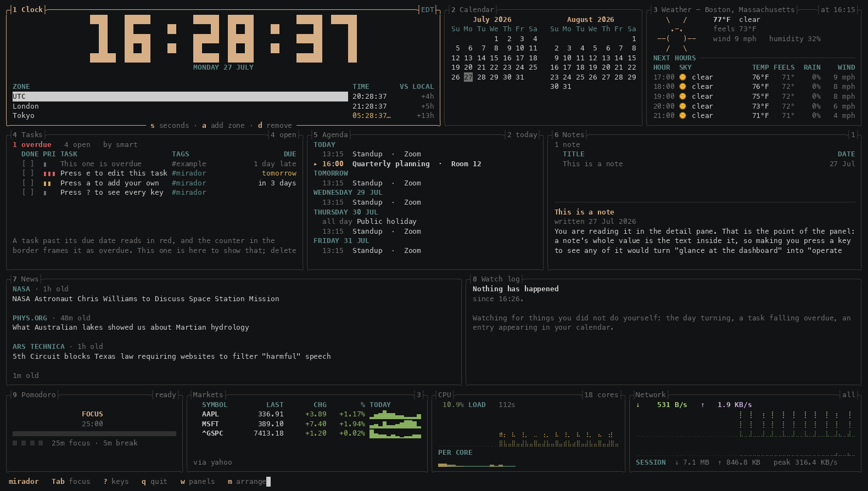Click 'q quit' in bottom bar
Viewport: 868px width, 491px height.
[154, 482]
